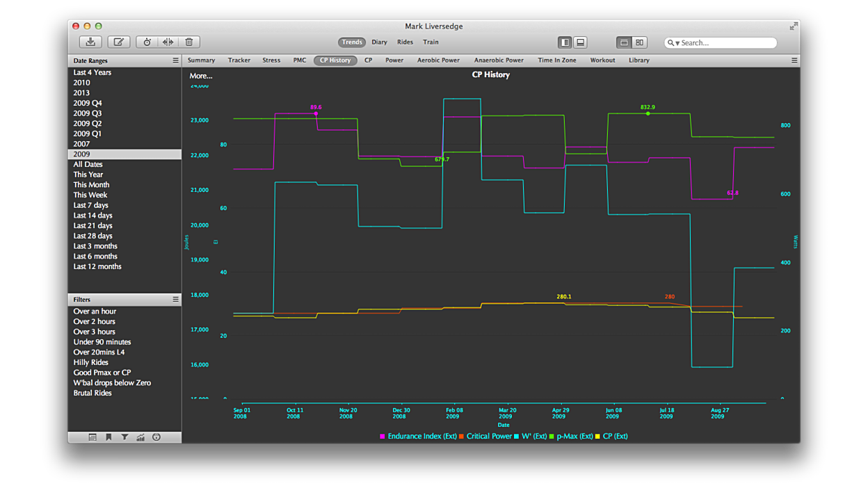Toggle the bottom panel visibility button
The height and width of the screenshot is (488, 868).
tap(581, 42)
